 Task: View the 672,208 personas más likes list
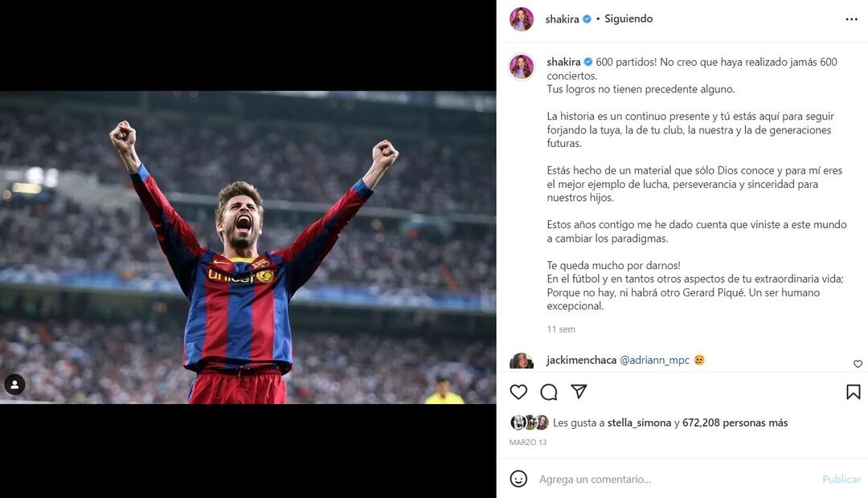click(735, 423)
